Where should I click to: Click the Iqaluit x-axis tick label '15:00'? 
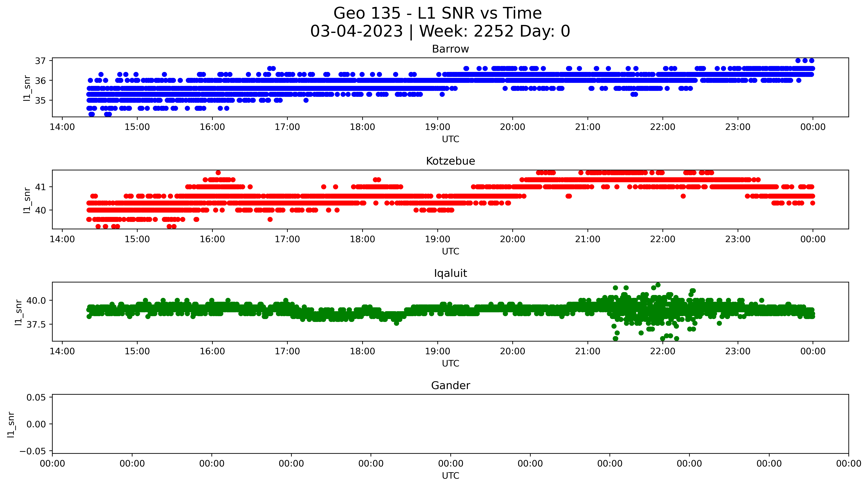pos(137,351)
